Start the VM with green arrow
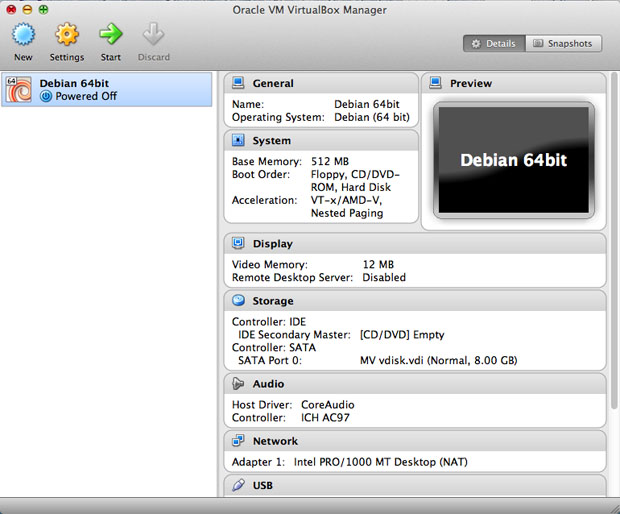The image size is (620, 514). click(x=110, y=34)
